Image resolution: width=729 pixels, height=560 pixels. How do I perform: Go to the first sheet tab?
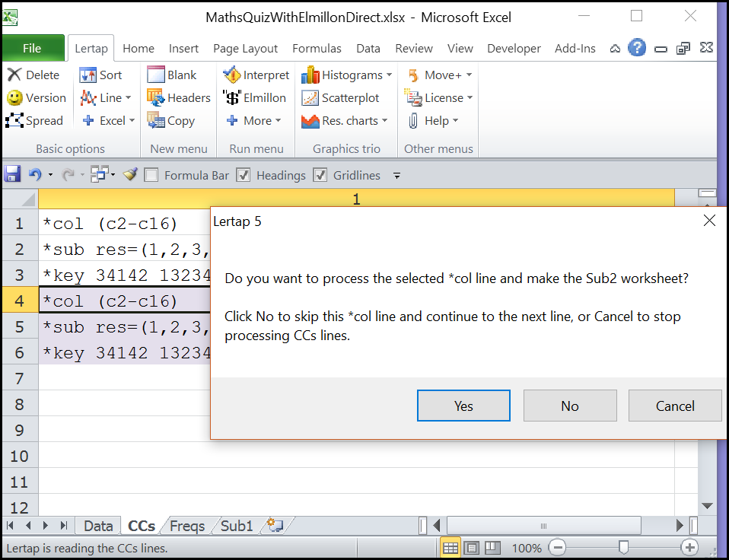(x=10, y=526)
